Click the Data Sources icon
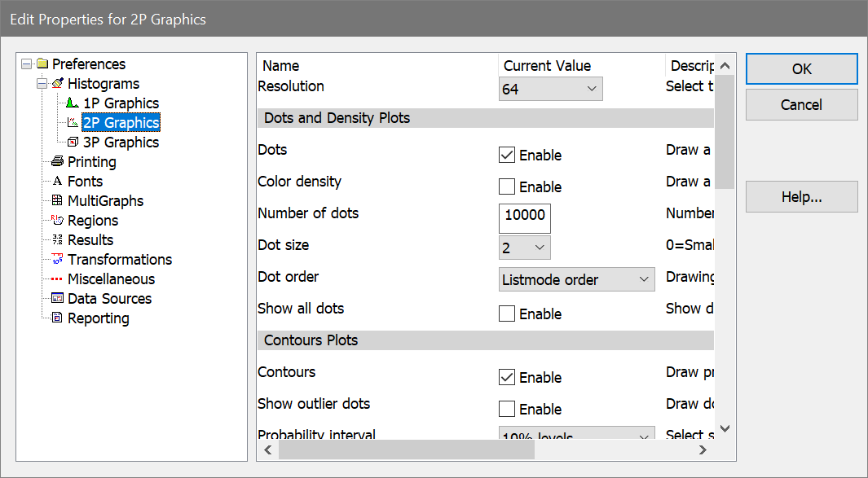868x478 pixels. 57,299
